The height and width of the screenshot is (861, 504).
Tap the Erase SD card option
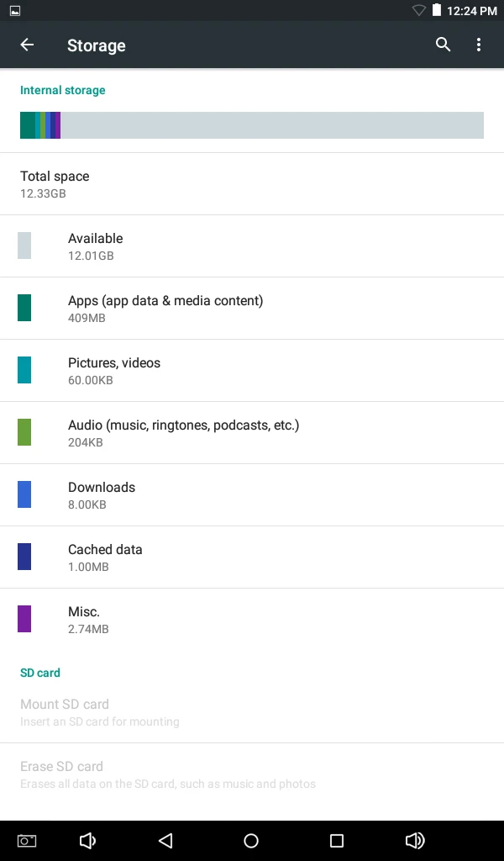pyautogui.click(x=252, y=774)
